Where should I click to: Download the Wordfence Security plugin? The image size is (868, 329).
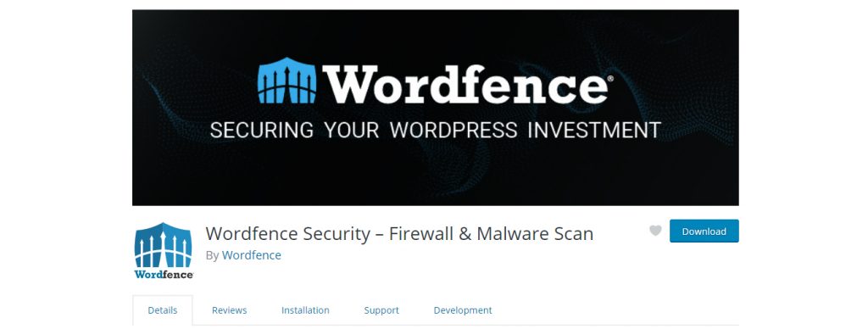click(x=704, y=231)
